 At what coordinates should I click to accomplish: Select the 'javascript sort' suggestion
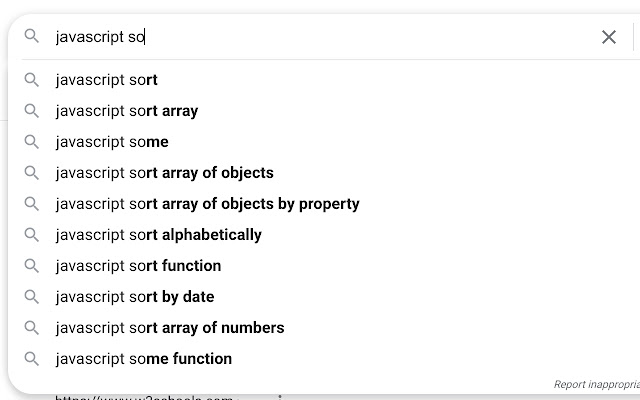[x=107, y=80]
